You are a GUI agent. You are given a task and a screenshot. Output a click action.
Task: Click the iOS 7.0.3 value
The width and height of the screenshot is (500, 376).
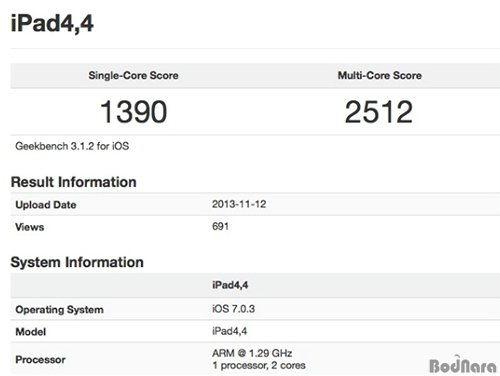pyautogui.click(x=233, y=309)
